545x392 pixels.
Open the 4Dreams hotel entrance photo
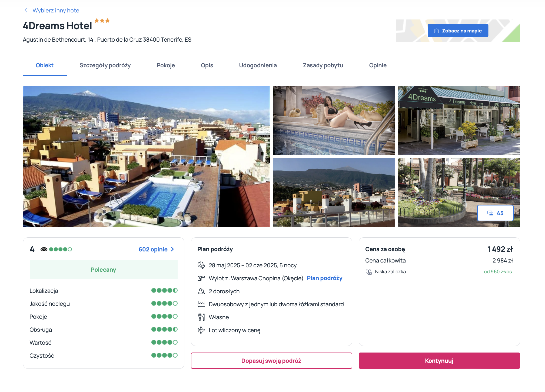coord(459,120)
